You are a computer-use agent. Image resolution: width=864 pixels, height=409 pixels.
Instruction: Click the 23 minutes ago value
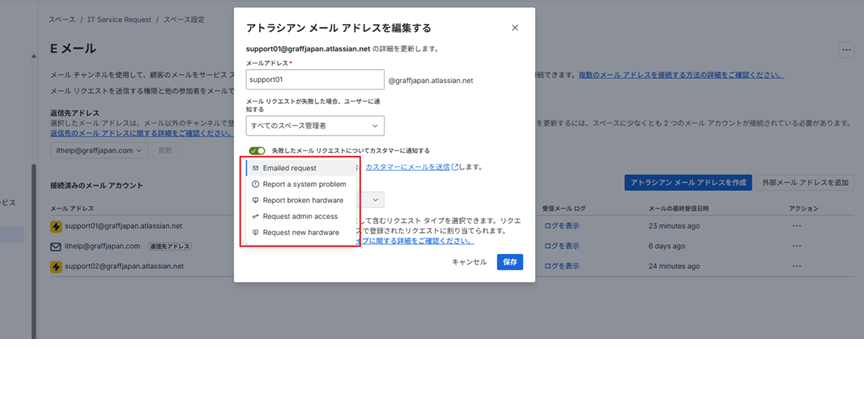tap(674, 226)
